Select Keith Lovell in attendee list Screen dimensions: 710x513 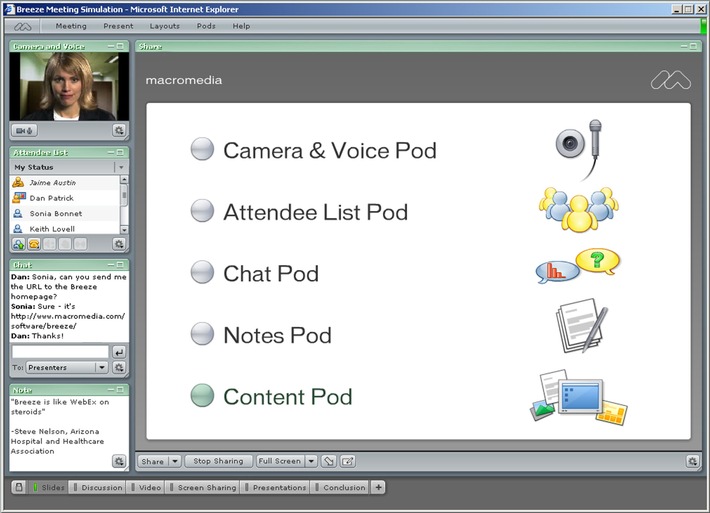pyautogui.click(x=65, y=229)
